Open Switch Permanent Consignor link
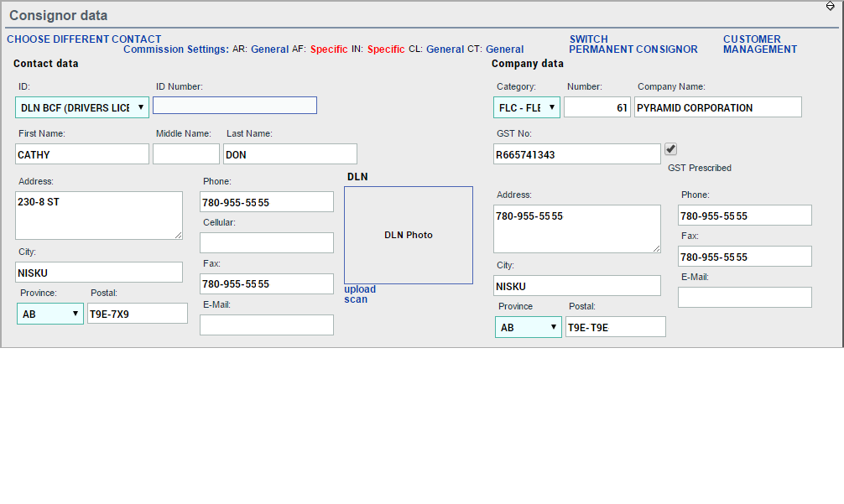This screenshot has width=844, height=504. (633, 44)
